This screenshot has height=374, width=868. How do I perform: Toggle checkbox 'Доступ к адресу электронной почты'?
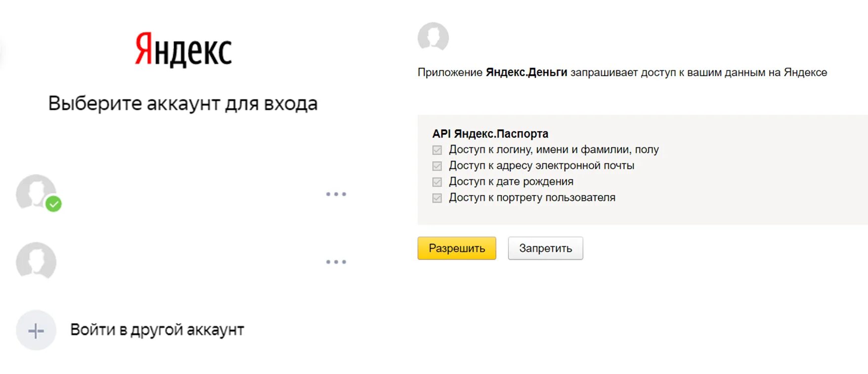click(x=437, y=166)
